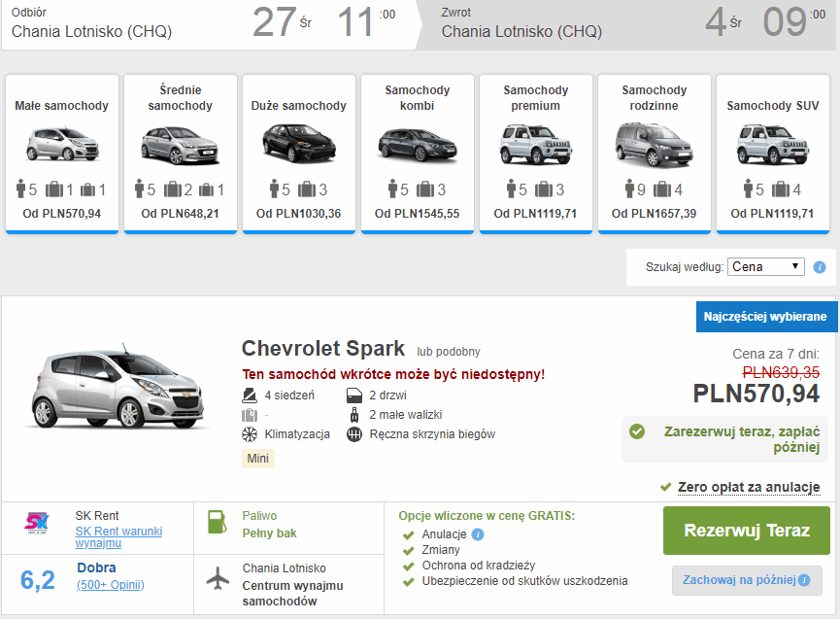Select Samochody SUV category tab
The height and width of the screenshot is (619, 840).
point(772,155)
